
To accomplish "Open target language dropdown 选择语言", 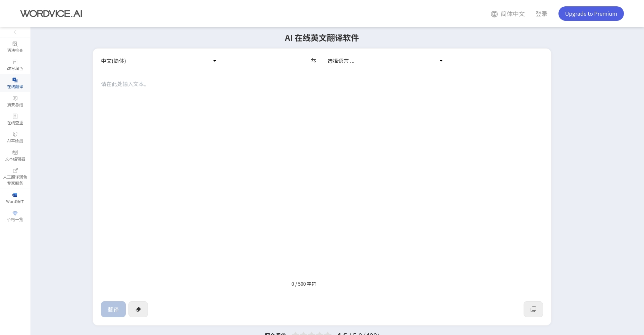I will tap(385, 61).
